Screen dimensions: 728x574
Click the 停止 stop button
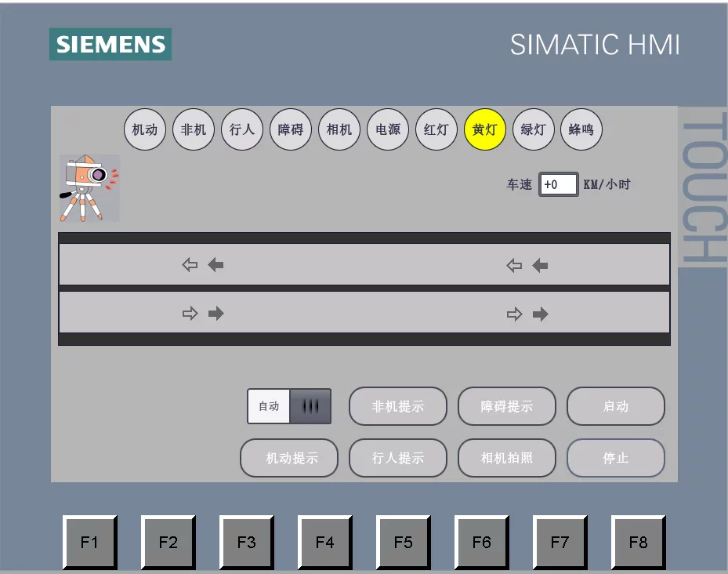[616, 458]
